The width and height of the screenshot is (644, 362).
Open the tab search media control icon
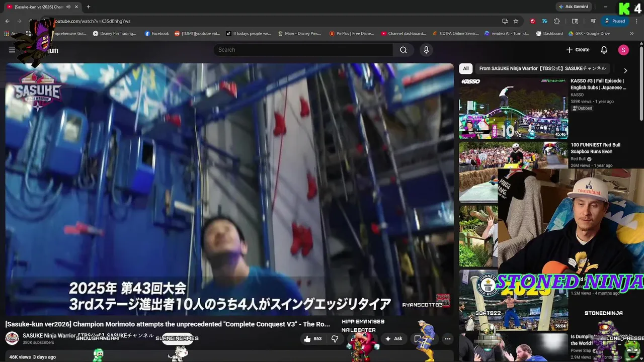593,21
